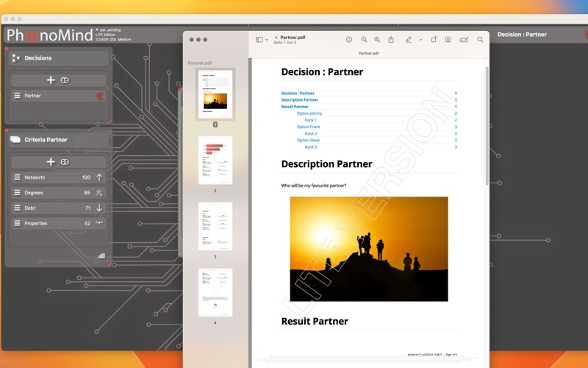Image resolution: width=588 pixels, height=368 pixels.
Task: Toggle Debt down-arrow direction icon
Action: [99, 208]
